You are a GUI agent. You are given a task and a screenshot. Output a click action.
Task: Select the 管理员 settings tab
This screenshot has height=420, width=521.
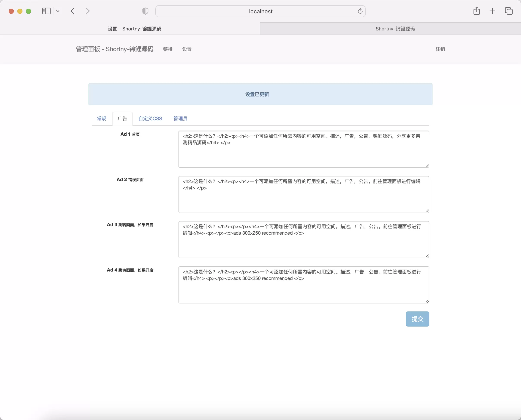pyautogui.click(x=180, y=118)
